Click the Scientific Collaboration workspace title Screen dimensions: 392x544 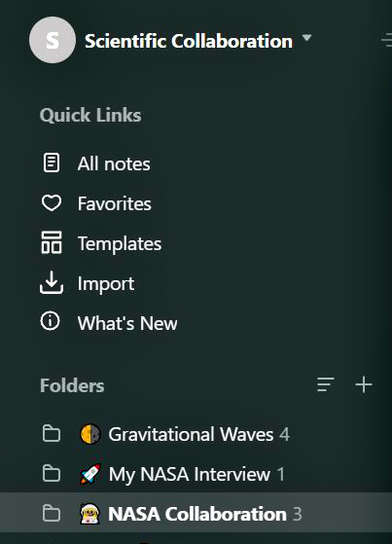[189, 41]
